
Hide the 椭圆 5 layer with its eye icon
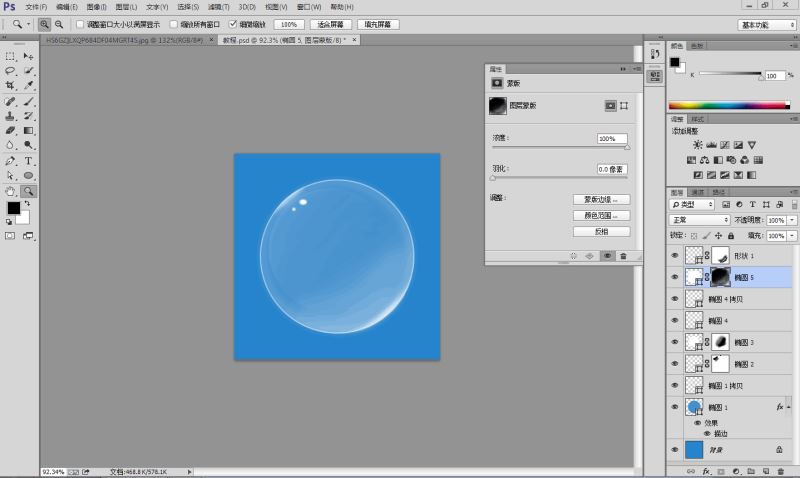pyautogui.click(x=674, y=277)
